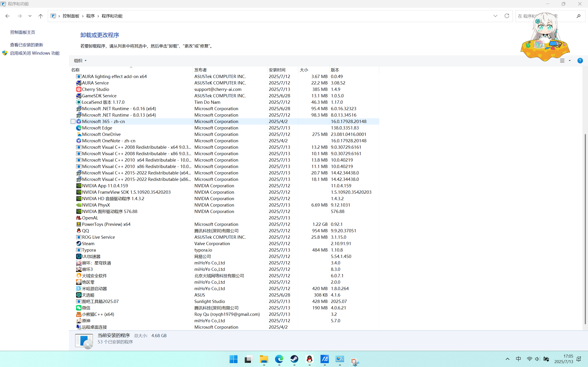The width and height of the screenshot is (588, 367).
Task: Sort by the 版本 column header
Action: coord(354,70)
